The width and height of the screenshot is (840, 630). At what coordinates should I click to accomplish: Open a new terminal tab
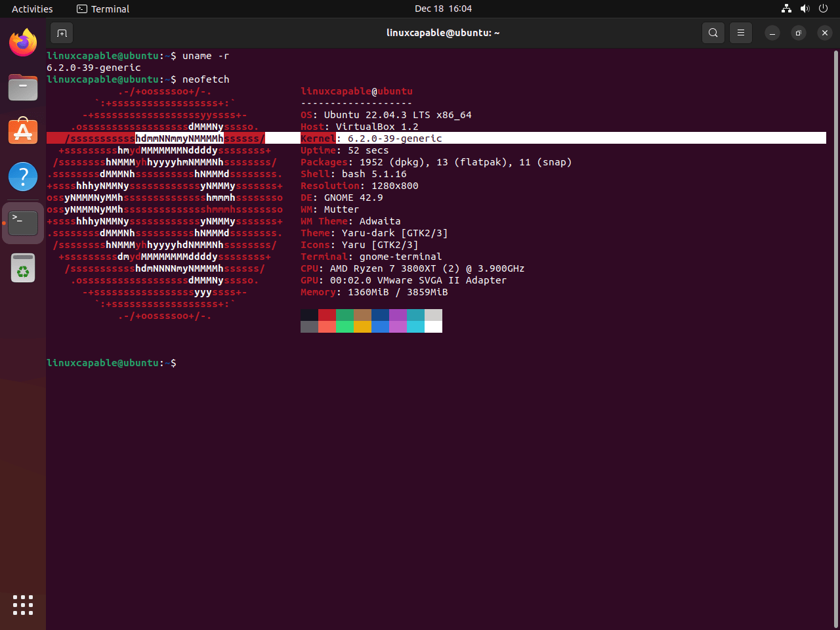(x=62, y=32)
